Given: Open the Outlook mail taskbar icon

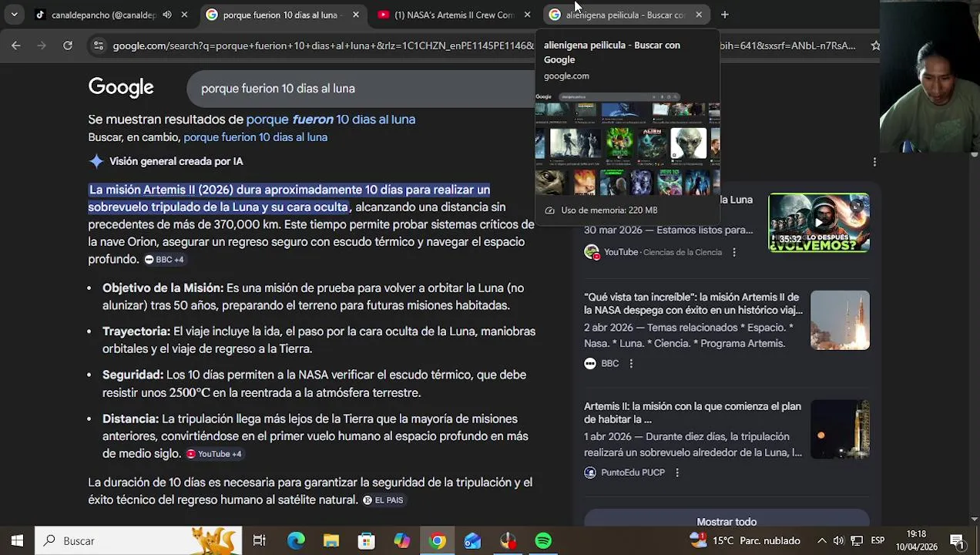Looking at the screenshot, I should 473,540.
